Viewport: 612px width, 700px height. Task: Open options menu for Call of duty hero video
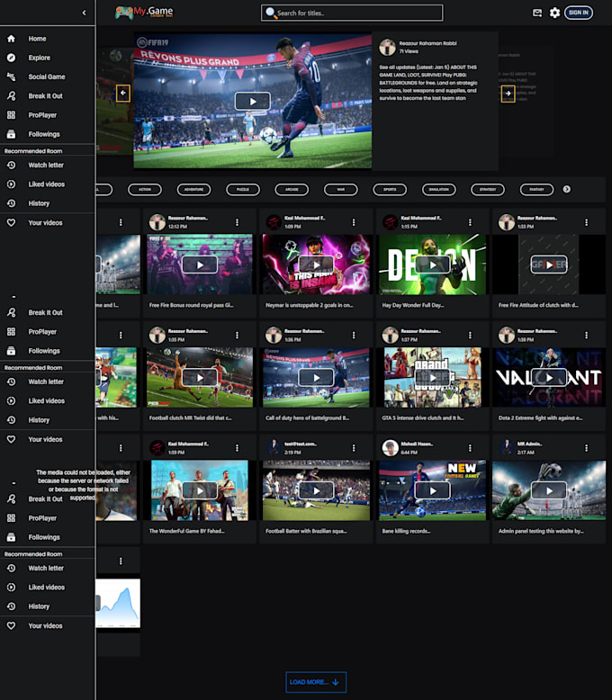[354, 336]
